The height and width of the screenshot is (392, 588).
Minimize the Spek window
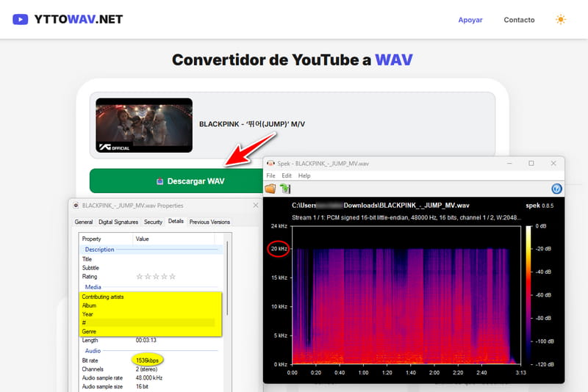509,163
